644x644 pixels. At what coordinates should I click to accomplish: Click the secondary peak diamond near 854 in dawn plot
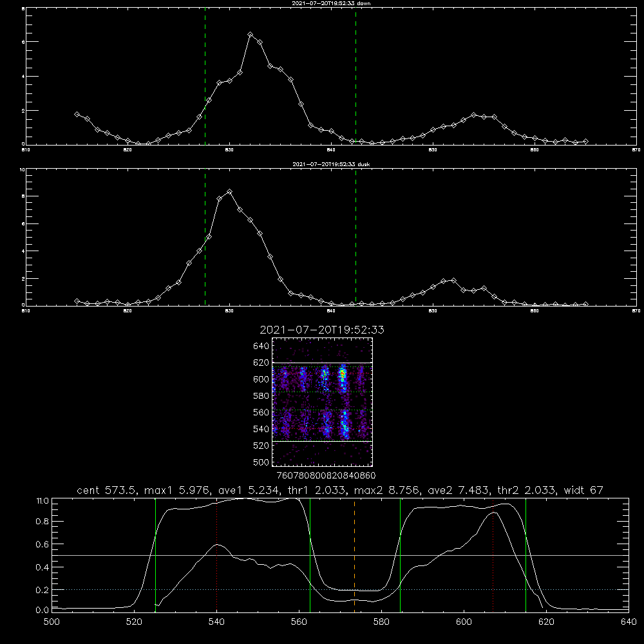click(x=473, y=115)
